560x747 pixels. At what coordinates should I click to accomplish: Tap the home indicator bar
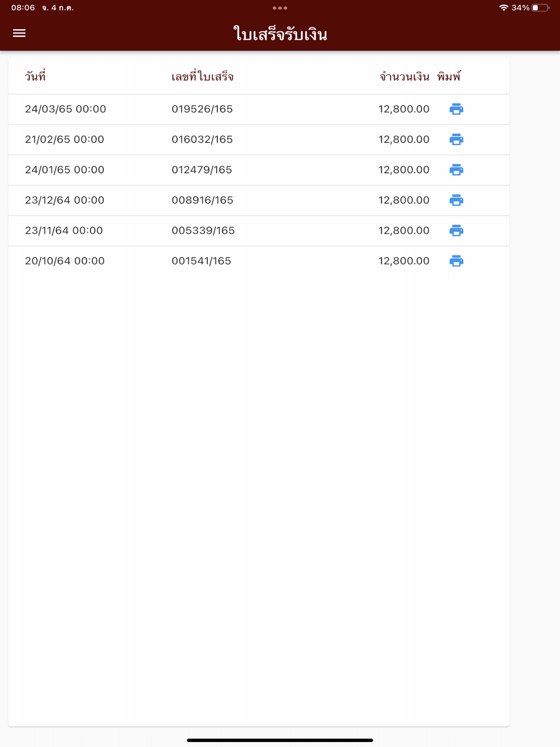click(x=280, y=740)
